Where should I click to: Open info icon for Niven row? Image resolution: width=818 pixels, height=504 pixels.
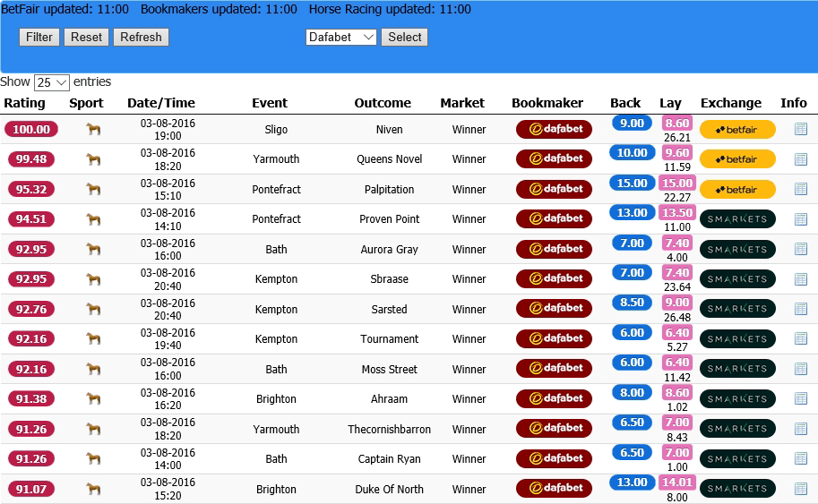[x=801, y=129]
